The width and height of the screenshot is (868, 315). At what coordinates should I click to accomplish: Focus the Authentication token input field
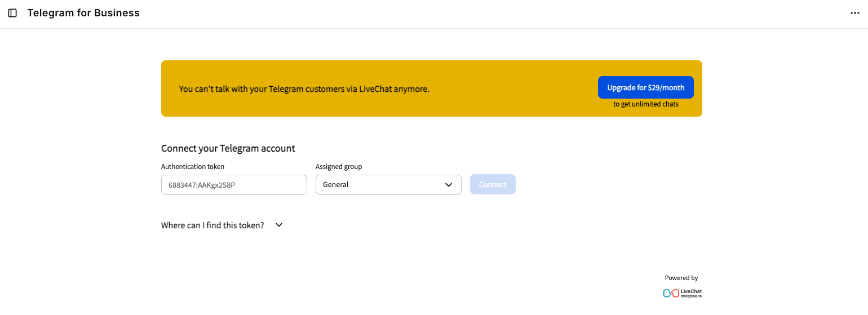[234, 185]
